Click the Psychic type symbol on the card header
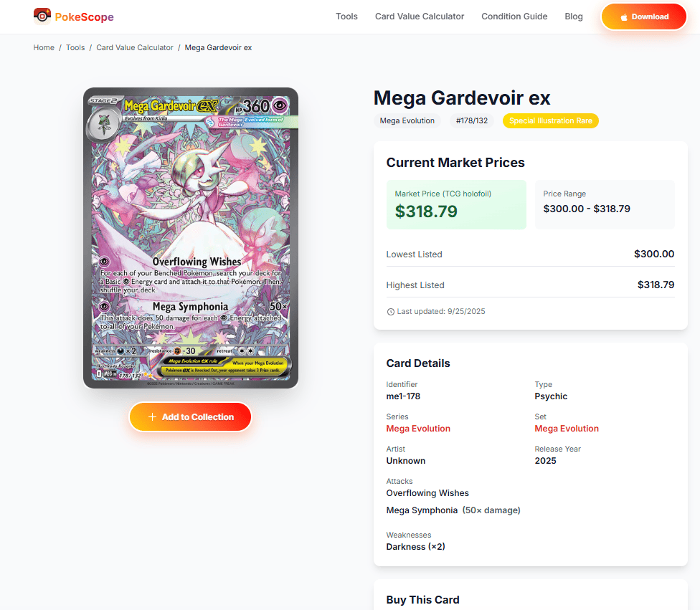This screenshot has height=610, width=700. coord(279,105)
